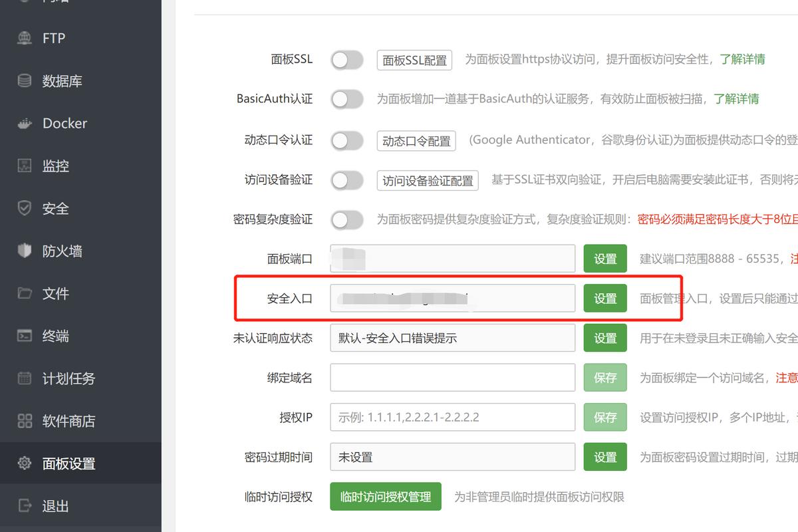Click 设置 button for 未认证响应状态
Screen dimensions: 798x532
(x=605, y=338)
